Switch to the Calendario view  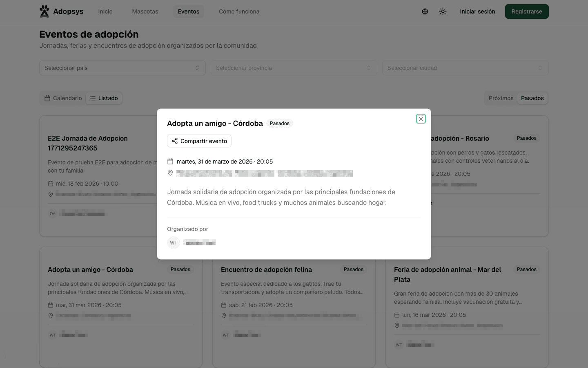click(x=63, y=98)
